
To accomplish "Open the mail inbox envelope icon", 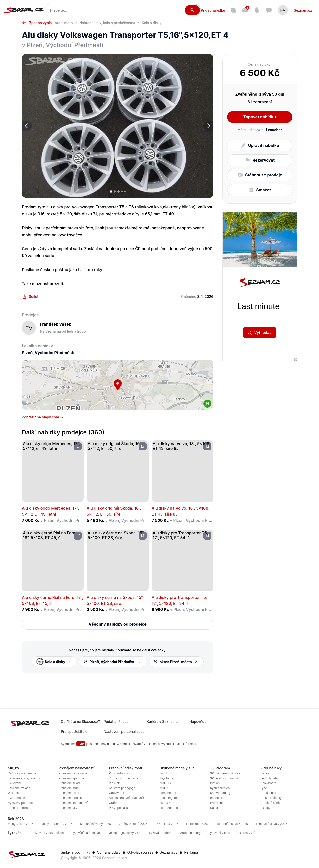I will point(245,10).
